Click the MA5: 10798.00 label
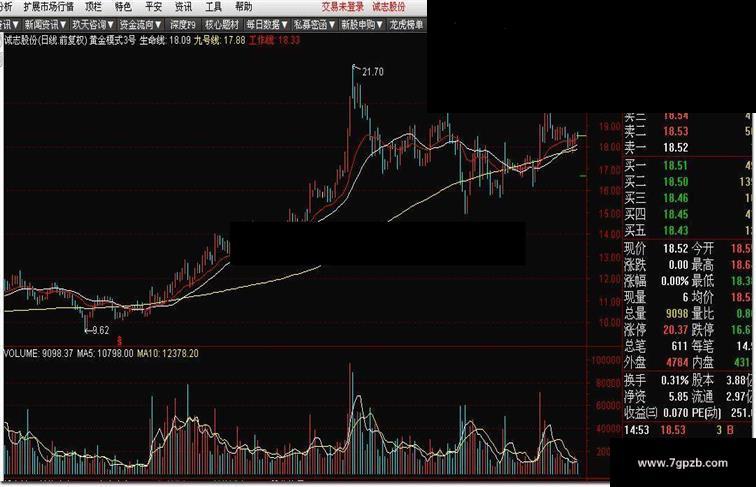 (x=105, y=353)
